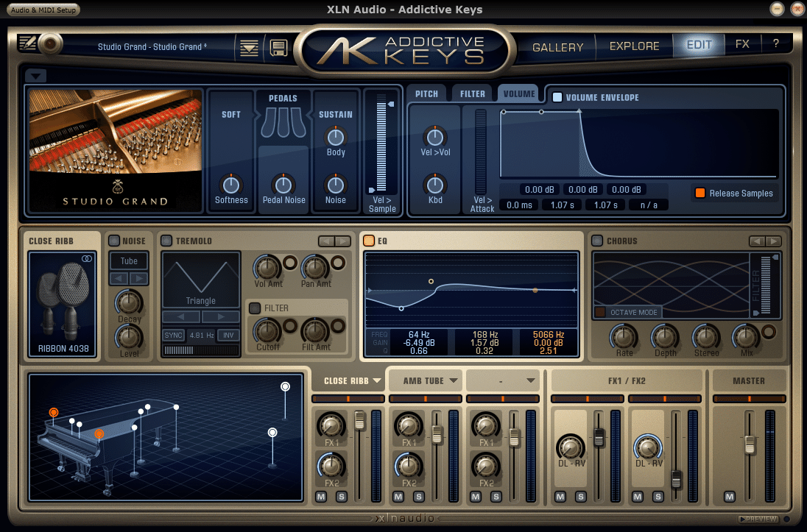Toggle tremolo SYNC button
This screenshot has height=532, width=807.
tap(174, 335)
